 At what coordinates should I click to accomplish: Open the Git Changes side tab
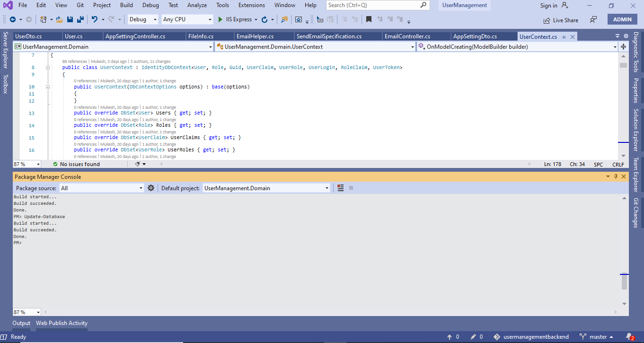[x=636, y=213]
